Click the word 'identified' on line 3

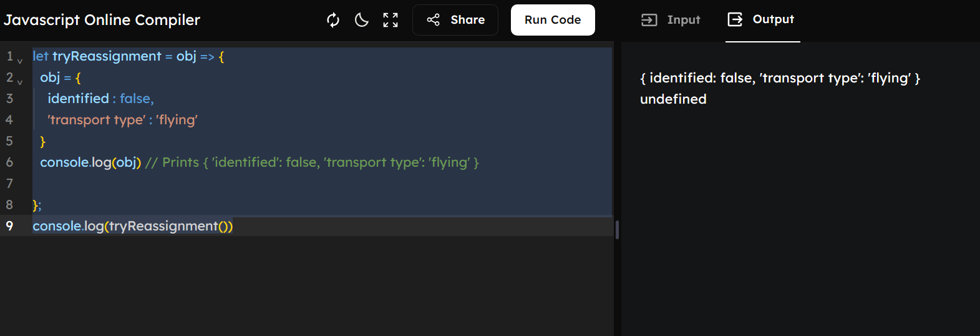[x=78, y=99]
